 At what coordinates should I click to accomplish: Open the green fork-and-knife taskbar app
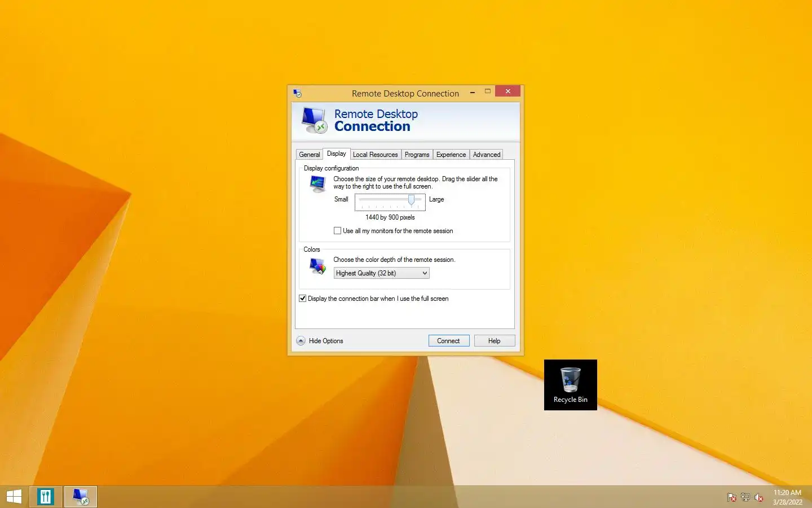pos(46,497)
